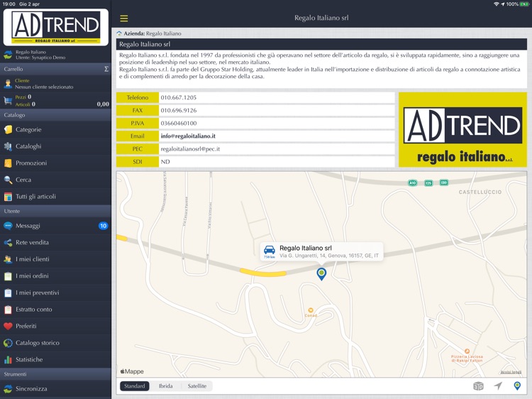Click the Estratto conto icon

[8, 310]
